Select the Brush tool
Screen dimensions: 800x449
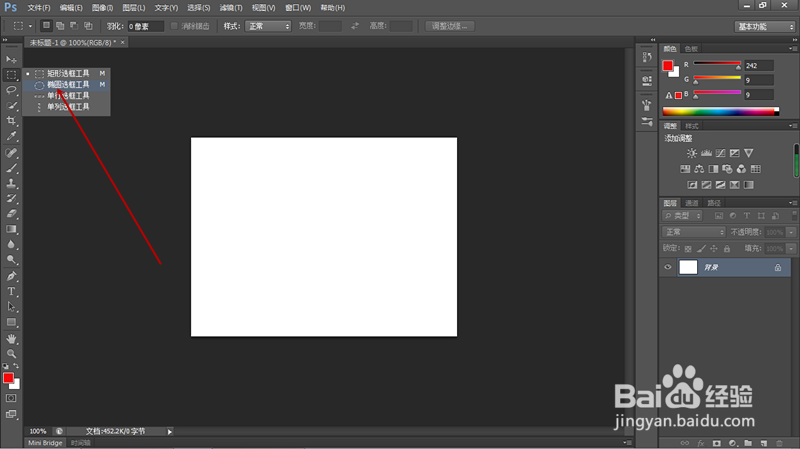coord(11,168)
